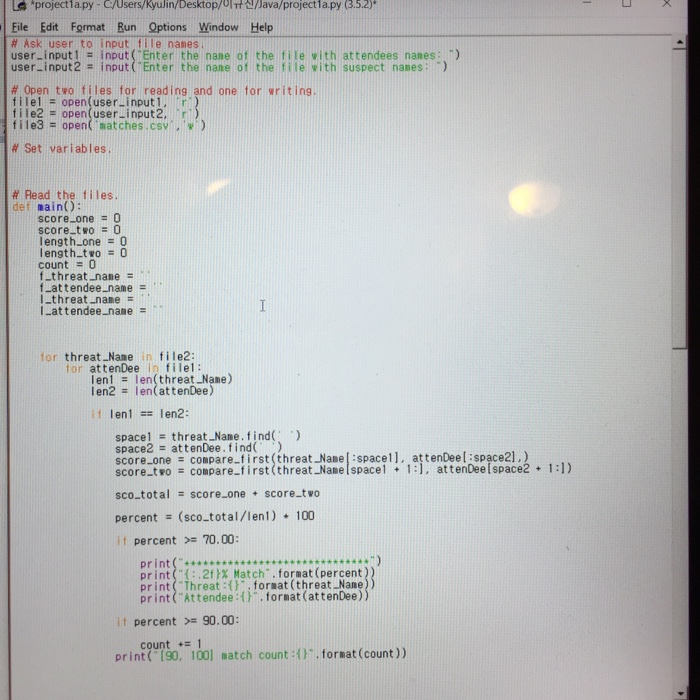Image resolution: width=700 pixels, height=700 pixels.
Task: Open the Edit menu
Action: tap(49, 27)
